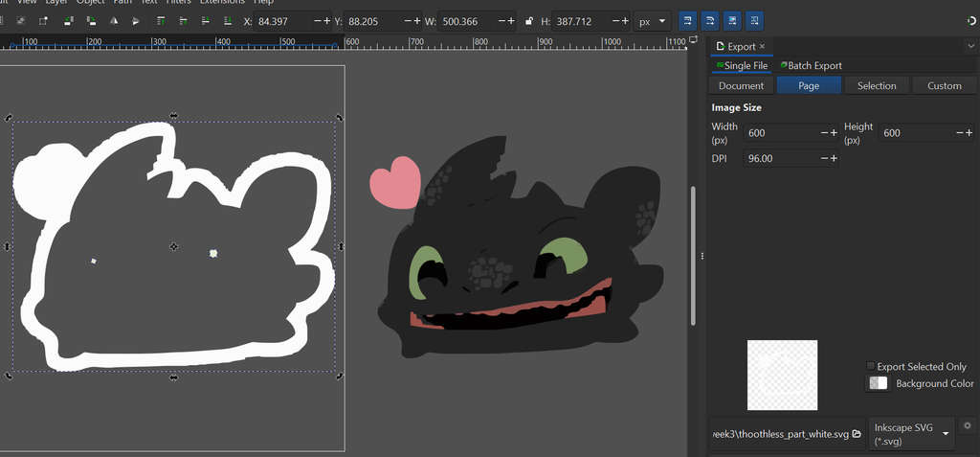
Task: Choose the Document export area button
Action: [x=741, y=85]
